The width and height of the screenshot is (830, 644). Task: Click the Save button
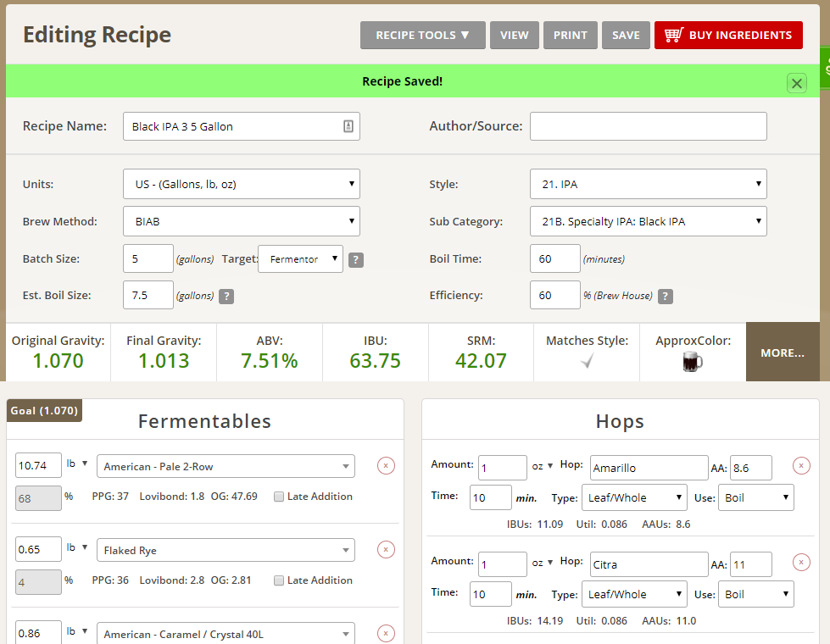[626, 36]
